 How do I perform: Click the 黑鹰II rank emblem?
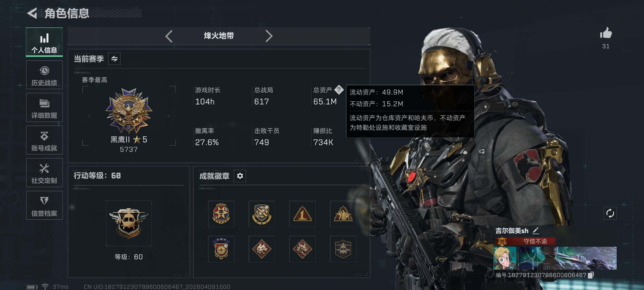(x=129, y=111)
